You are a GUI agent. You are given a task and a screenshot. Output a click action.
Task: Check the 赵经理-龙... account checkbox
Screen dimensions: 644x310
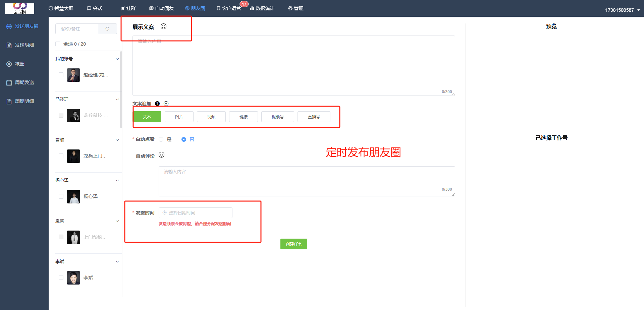pos(61,75)
